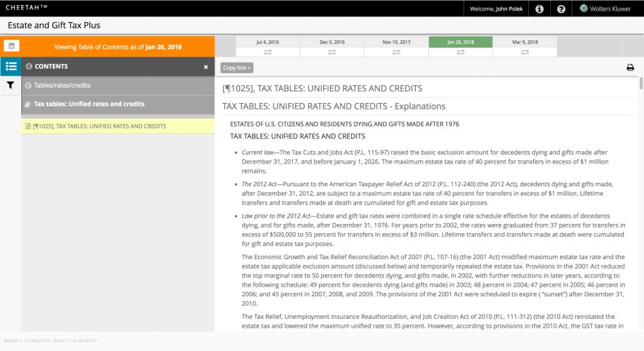Viewport: 644px width, 351px height.
Task: Click the Estate and Gift Tax Plus title
Action: click(54, 25)
